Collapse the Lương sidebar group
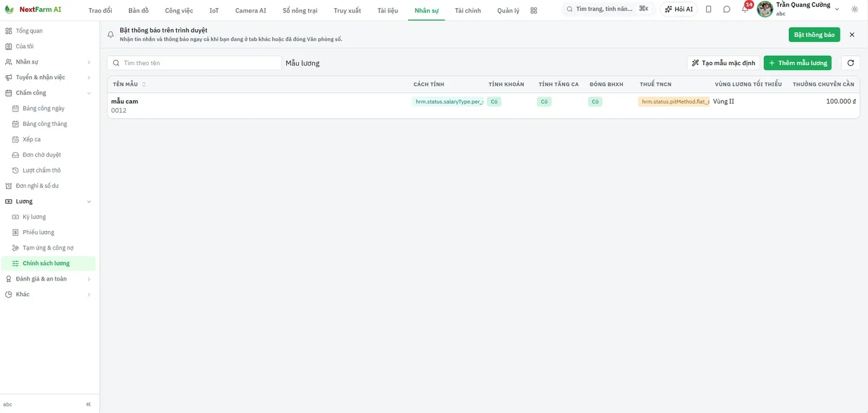Image resolution: width=868 pixels, height=413 pixels. 49,201
